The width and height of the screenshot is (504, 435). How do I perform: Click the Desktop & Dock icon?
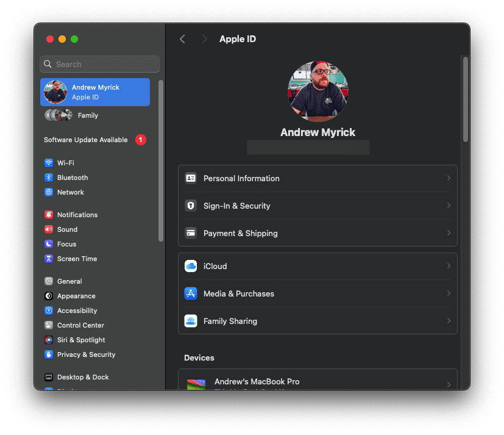coord(49,377)
